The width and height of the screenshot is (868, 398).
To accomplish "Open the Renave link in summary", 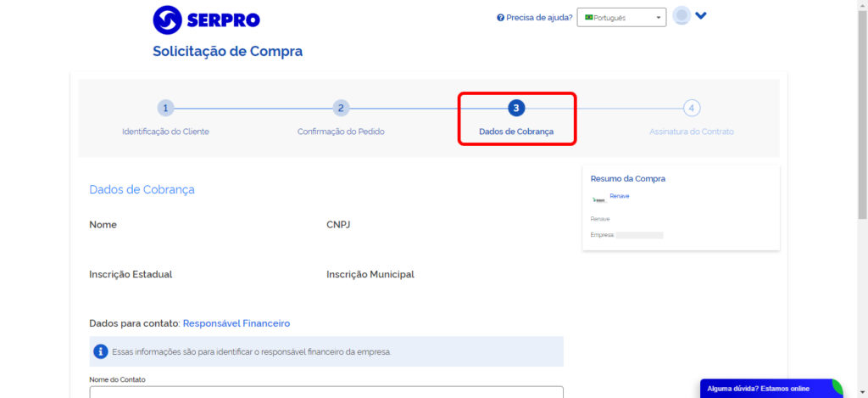I will coord(620,196).
